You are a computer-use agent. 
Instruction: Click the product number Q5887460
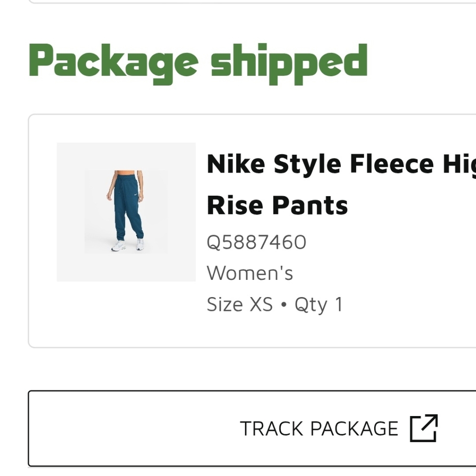[x=256, y=242]
